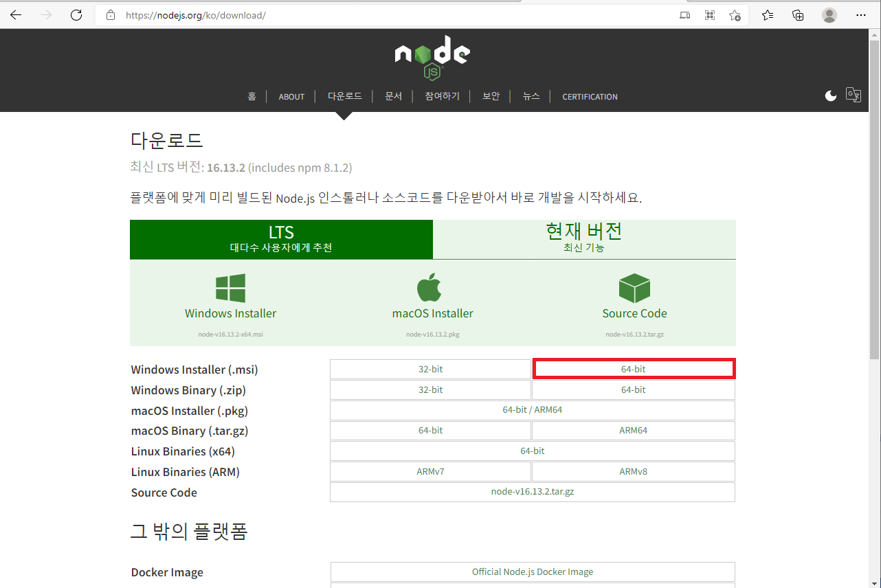Viewport: 881px width, 588px height.
Task: Download via the Source Code box icon
Action: pyautogui.click(x=634, y=288)
